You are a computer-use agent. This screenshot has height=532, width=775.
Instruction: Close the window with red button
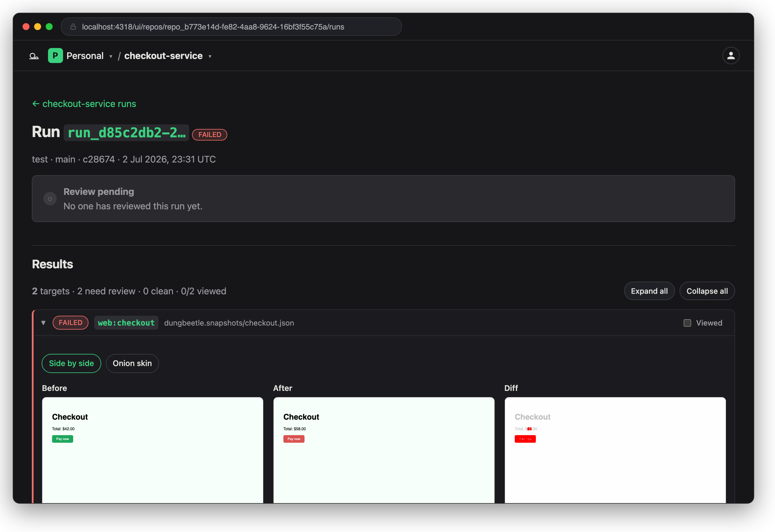pyautogui.click(x=26, y=27)
